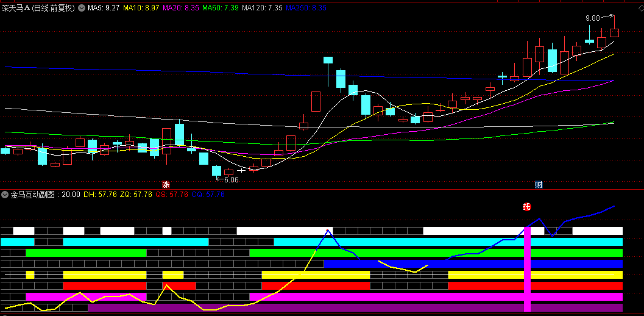Click the tall magenta vertical signal bar
This screenshot has width=644, height=316.
(x=528, y=269)
